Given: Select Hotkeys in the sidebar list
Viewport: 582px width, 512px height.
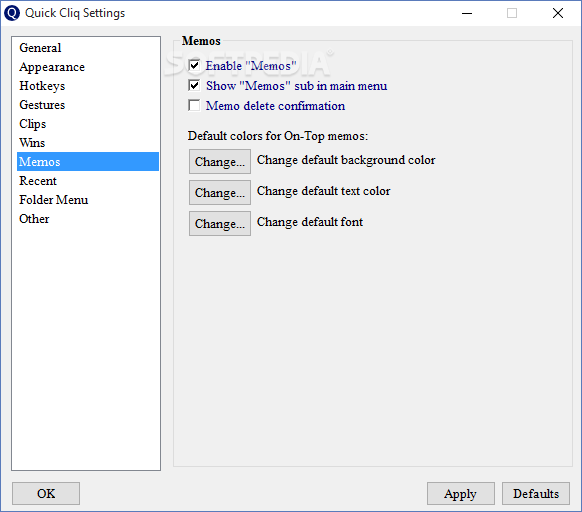Looking at the screenshot, I should point(88,86).
